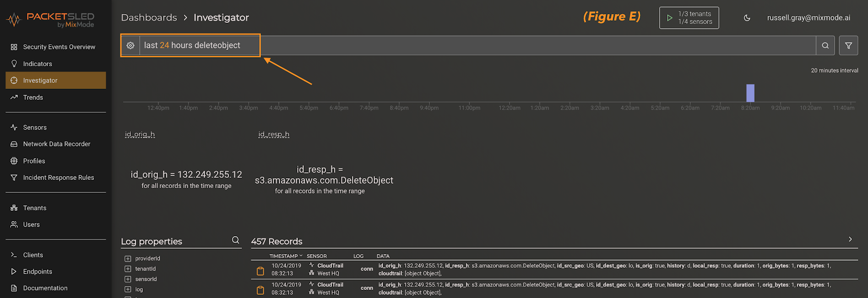Screen dimensions: 868x298
Task: Toggle dark mode moon icon
Action: [747, 18]
